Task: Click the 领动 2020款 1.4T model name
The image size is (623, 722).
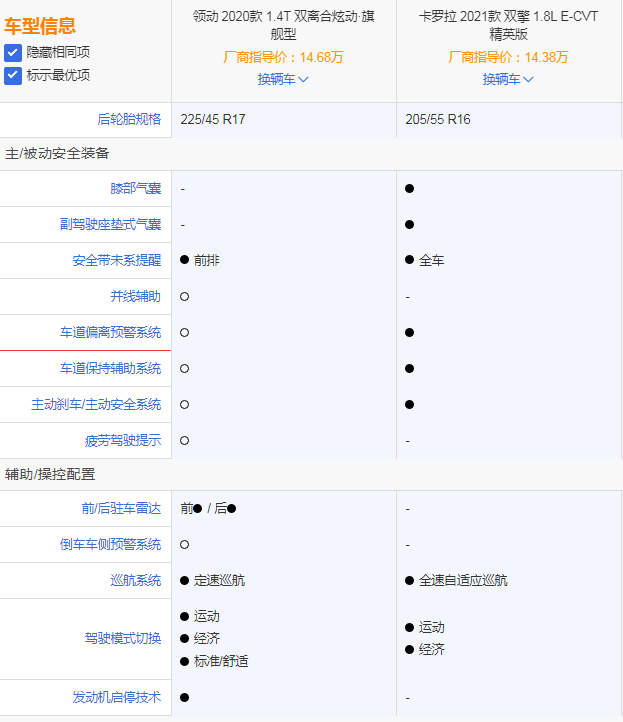Action: pos(283,25)
